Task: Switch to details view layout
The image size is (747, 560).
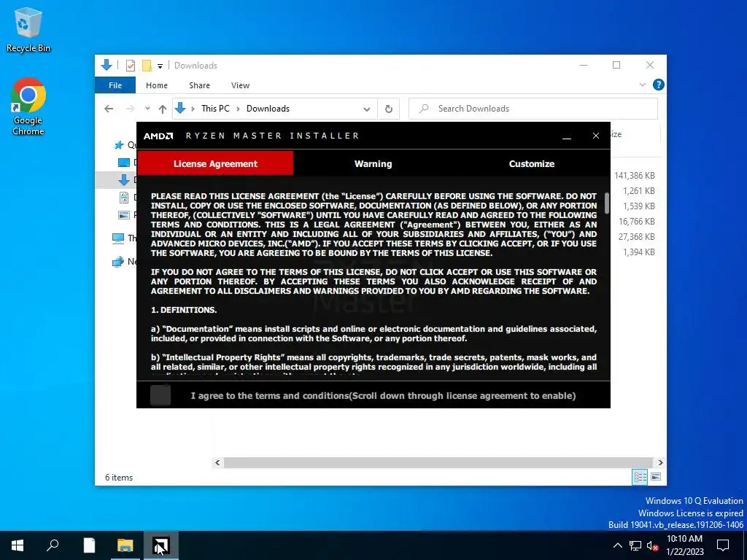Action: 640,477
